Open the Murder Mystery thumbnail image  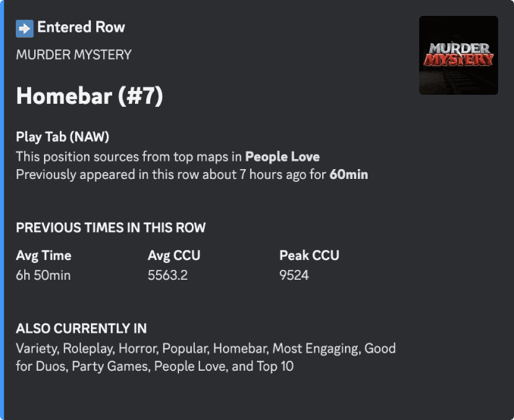click(x=458, y=55)
